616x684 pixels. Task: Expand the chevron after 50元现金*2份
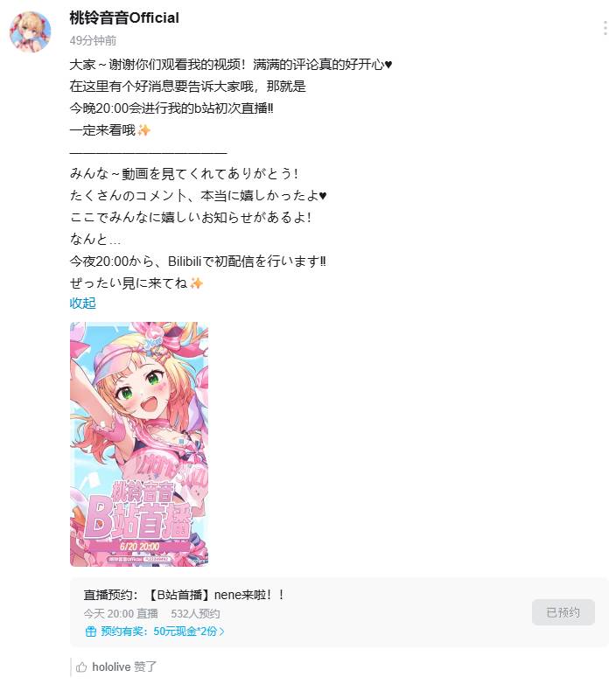pos(221,632)
